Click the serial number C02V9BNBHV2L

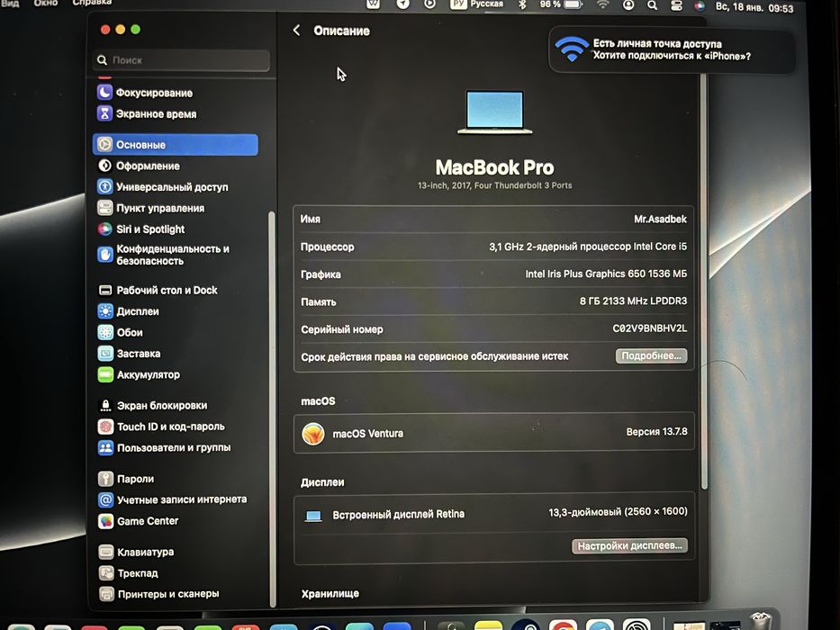650,328
